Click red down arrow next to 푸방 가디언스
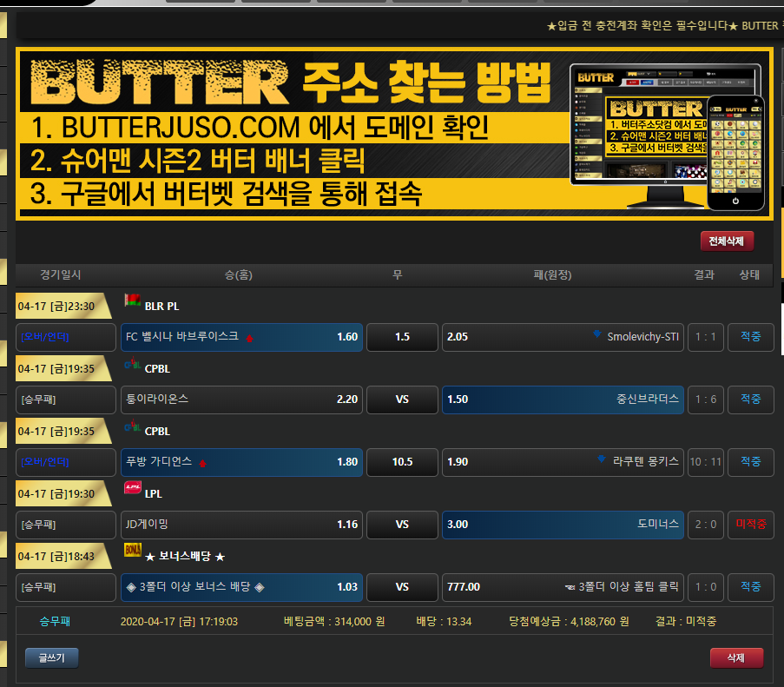 203,463
